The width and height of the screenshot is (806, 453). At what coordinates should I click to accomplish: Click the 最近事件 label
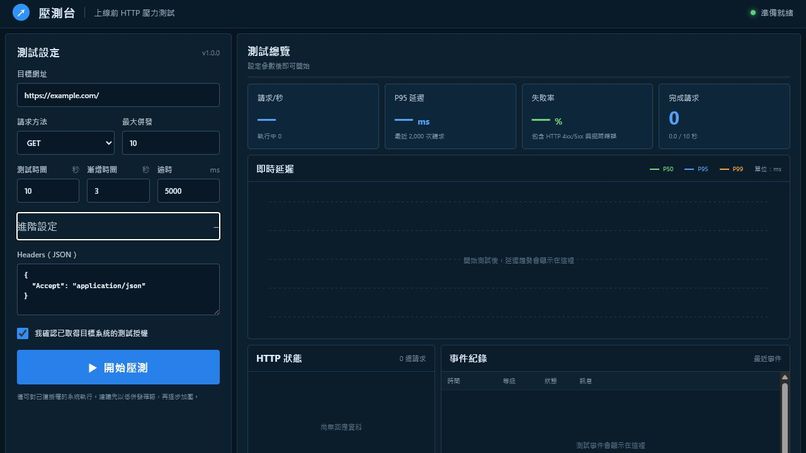(767, 358)
